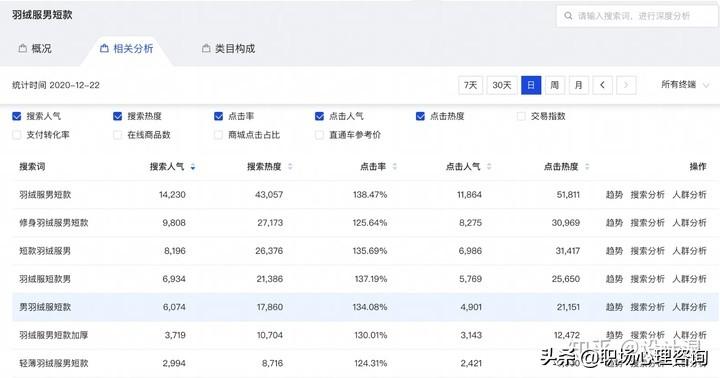
Task: Sort by 点击热度 column arrow
Action: point(587,167)
